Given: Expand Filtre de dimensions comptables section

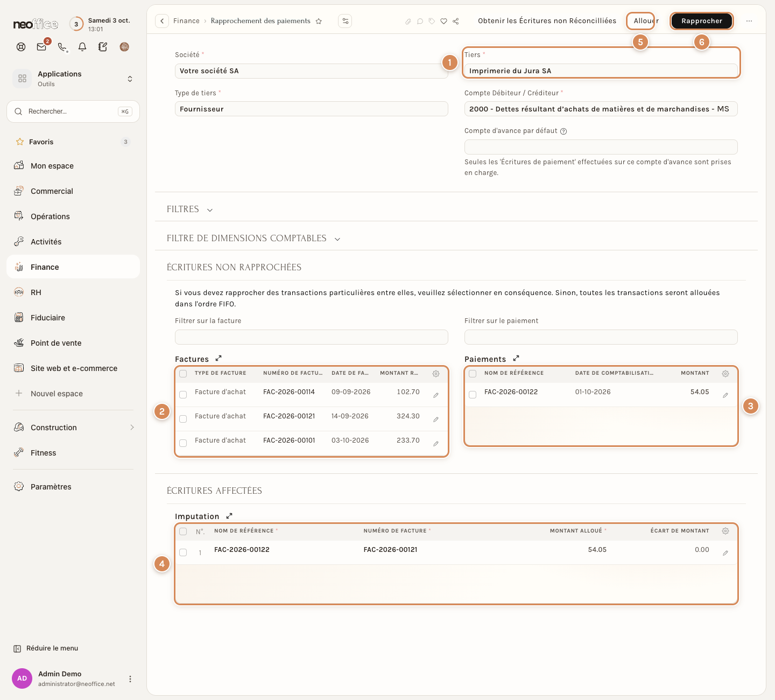Looking at the screenshot, I should [337, 239].
